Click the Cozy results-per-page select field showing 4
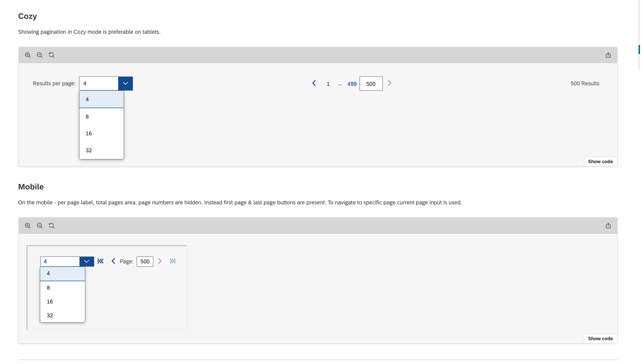Viewport: 642px width, 364px height. (x=99, y=84)
